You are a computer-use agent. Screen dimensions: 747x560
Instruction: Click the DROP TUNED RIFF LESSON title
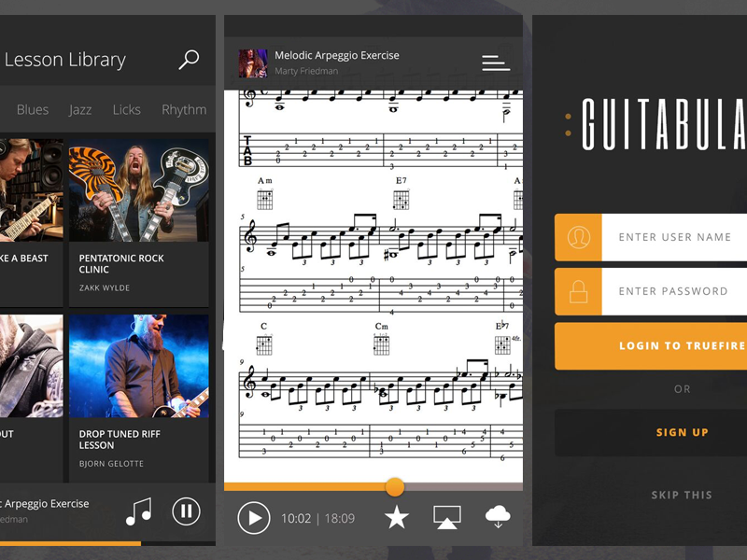(120, 440)
